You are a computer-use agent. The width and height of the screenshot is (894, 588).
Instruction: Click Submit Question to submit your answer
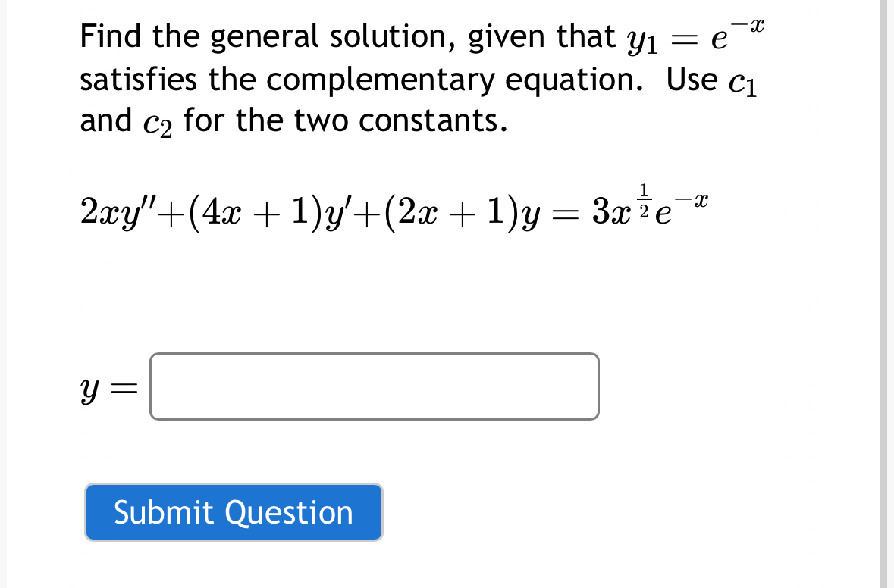[233, 512]
